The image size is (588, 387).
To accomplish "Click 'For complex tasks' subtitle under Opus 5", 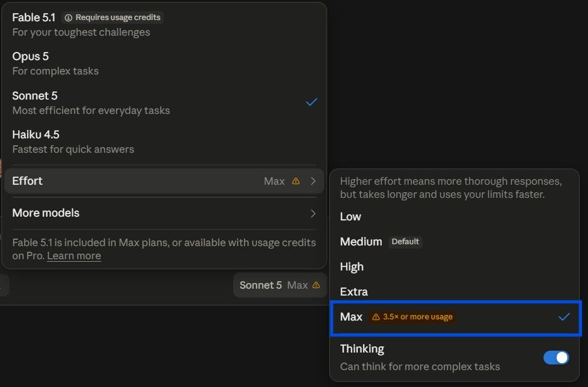I will [x=56, y=71].
